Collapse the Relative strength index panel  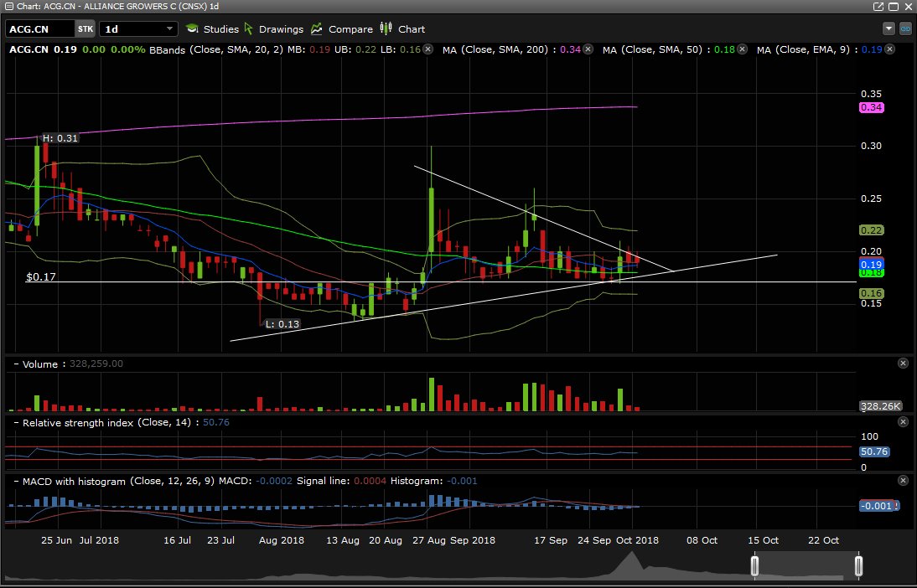tap(17, 423)
